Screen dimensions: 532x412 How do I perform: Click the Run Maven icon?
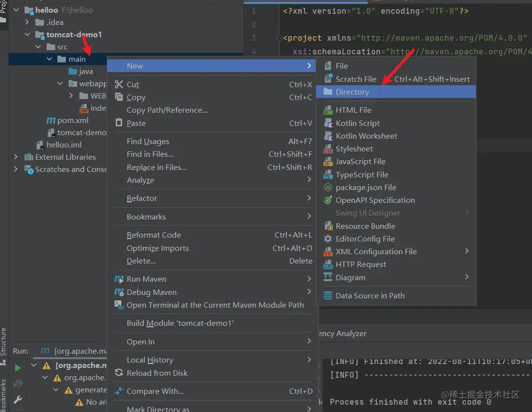point(119,279)
